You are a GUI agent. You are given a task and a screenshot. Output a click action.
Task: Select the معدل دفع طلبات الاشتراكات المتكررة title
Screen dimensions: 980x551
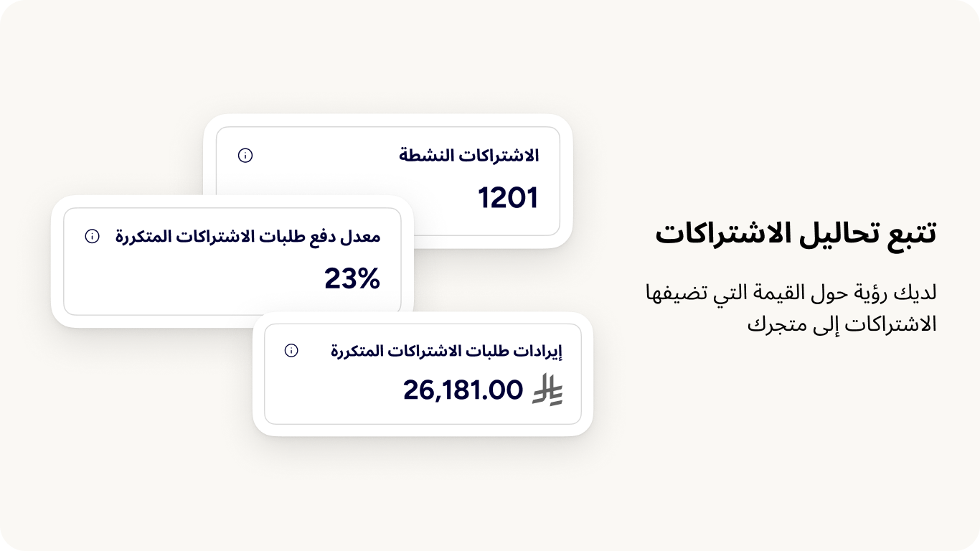click(248, 236)
